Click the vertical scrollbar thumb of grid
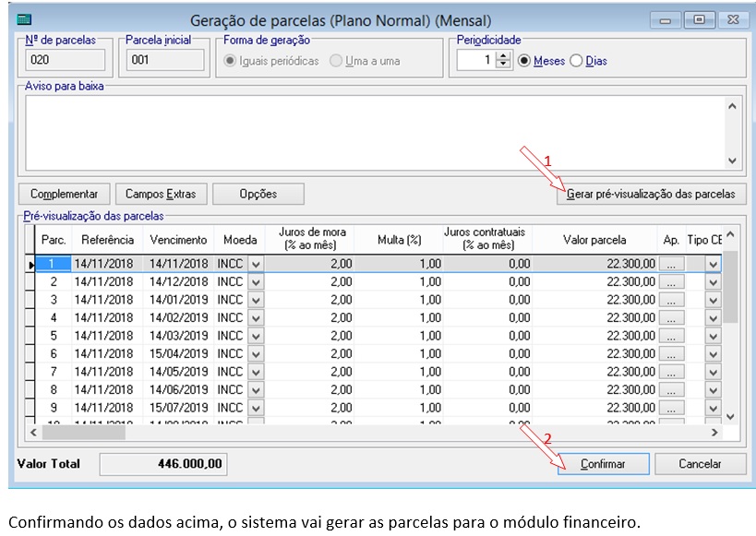 point(730,287)
